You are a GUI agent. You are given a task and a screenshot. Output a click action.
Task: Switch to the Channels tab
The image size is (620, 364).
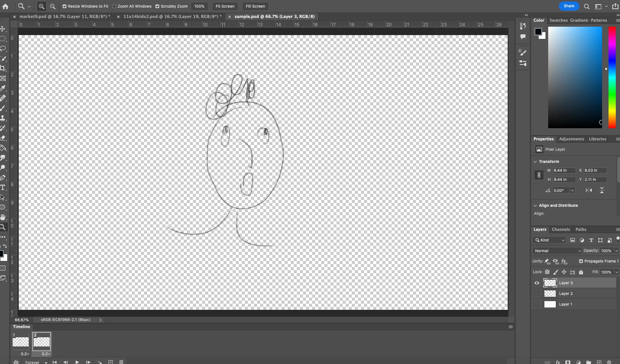point(561,229)
